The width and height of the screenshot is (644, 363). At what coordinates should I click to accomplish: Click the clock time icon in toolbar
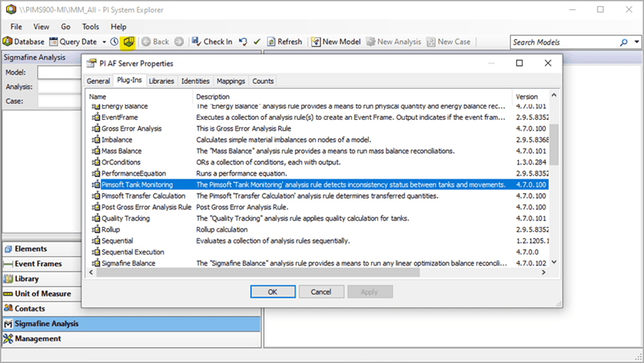(115, 42)
